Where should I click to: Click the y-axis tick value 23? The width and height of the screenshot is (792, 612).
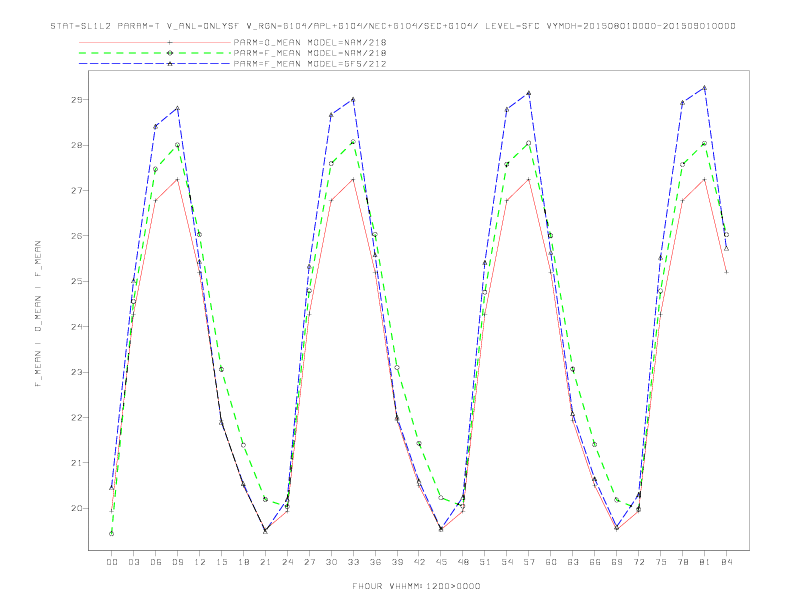(x=77, y=372)
